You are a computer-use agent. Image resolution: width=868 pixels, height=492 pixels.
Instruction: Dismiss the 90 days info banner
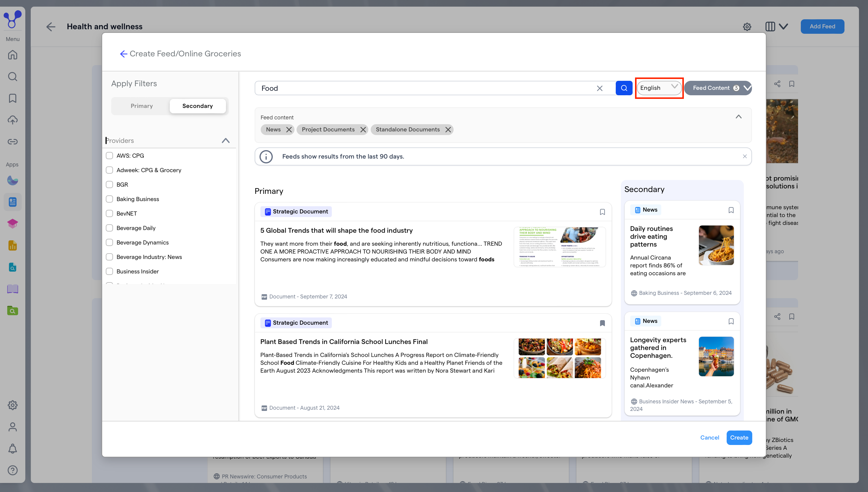tap(745, 156)
